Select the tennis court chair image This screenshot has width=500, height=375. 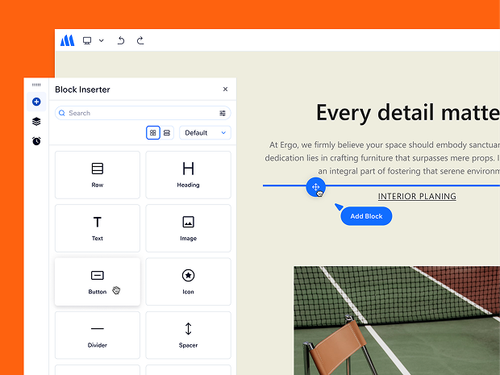(x=397, y=320)
